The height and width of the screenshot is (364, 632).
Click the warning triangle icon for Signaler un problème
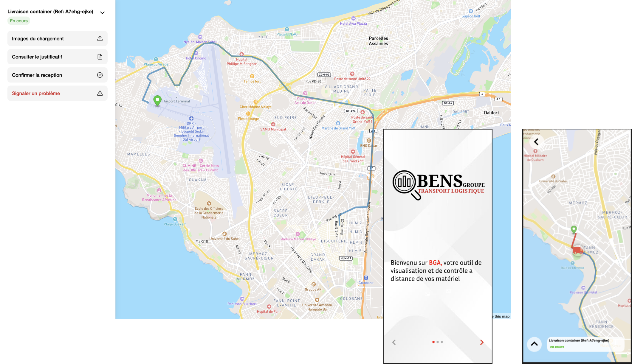[100, 93]
